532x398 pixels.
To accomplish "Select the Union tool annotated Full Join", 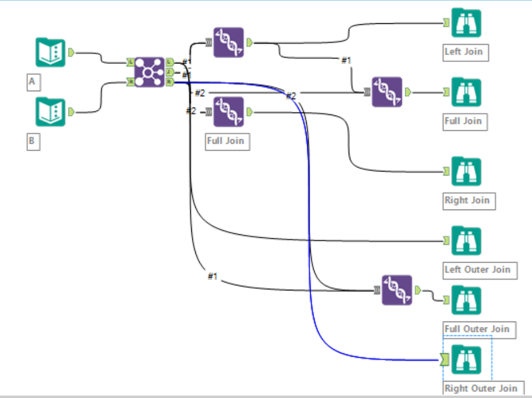I will 228,111.
